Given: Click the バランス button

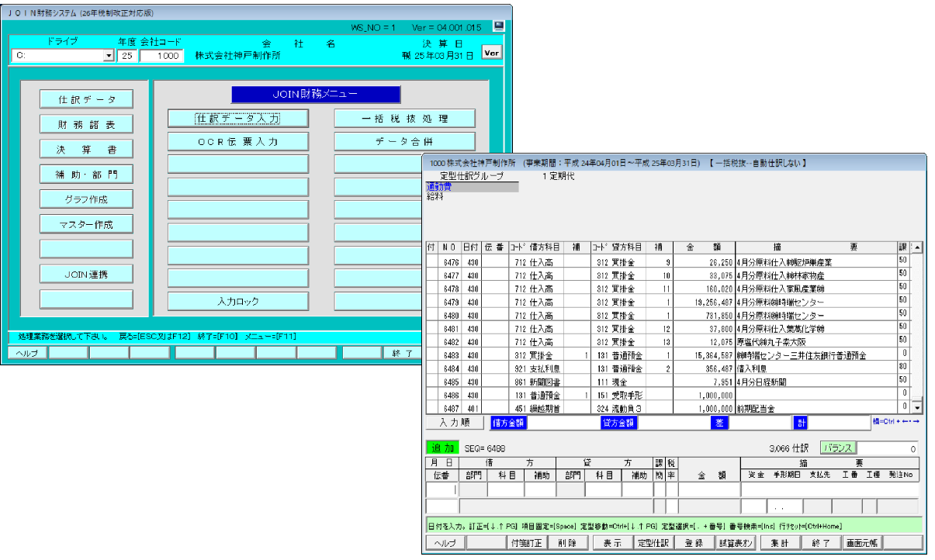Looking at the screenshot, I should pyautogui.click(x=839, y=448).
